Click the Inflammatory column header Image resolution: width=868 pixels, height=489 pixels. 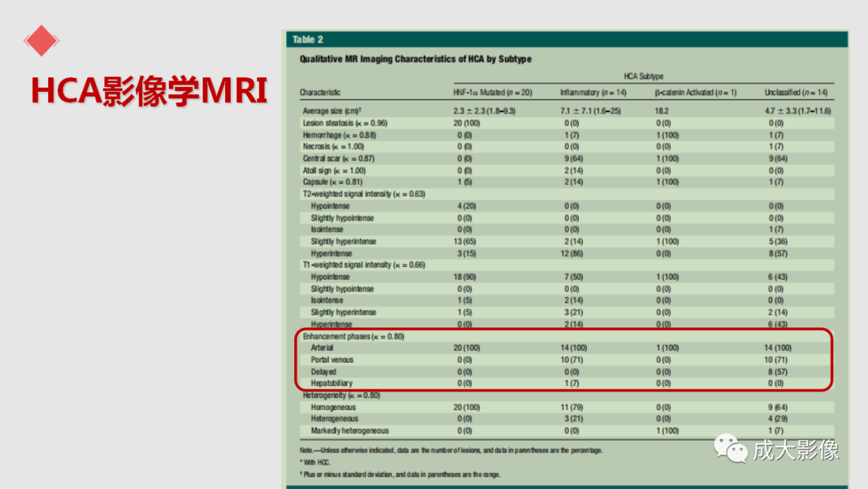click(x=593, y=92)
